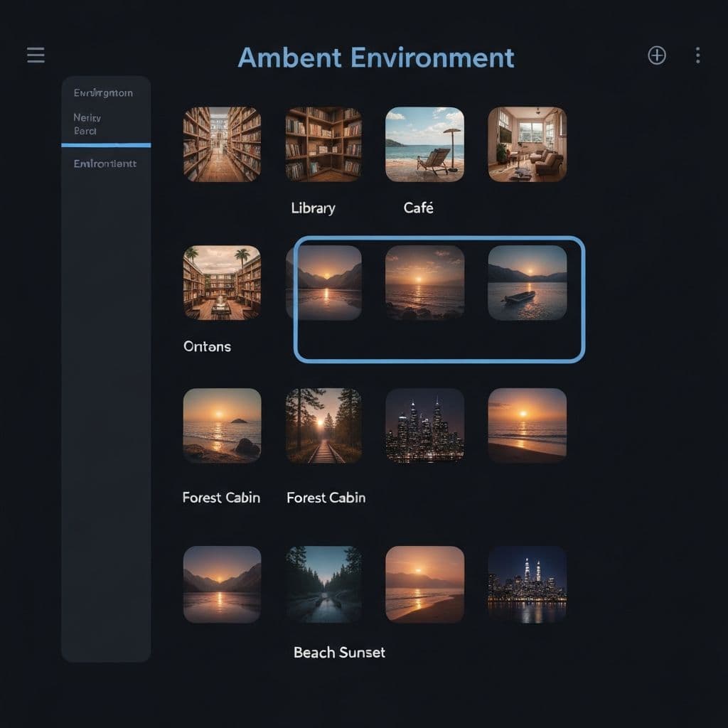Choose the corner bookshelf Library thumbnail
This screenshot has width=728, height=728.
pos(323,144)
